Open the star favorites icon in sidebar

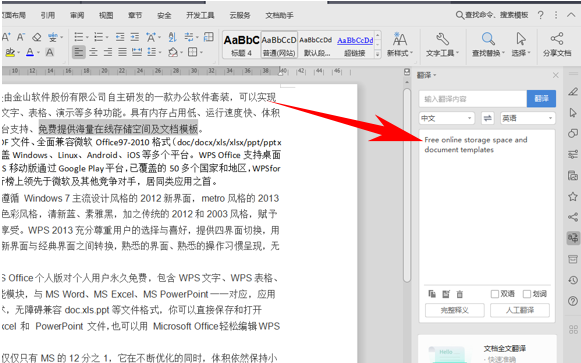573,196
